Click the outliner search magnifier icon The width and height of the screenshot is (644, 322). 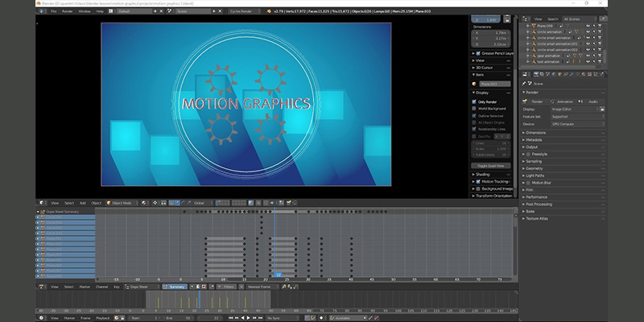pyautogui.click(x=603, y=19)
